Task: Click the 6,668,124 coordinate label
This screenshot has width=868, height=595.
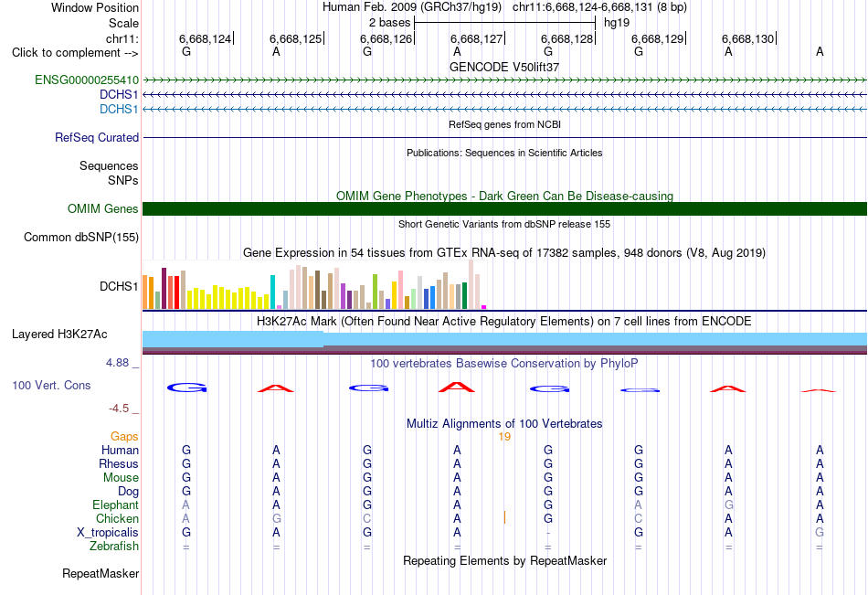Action: [206, 38]
